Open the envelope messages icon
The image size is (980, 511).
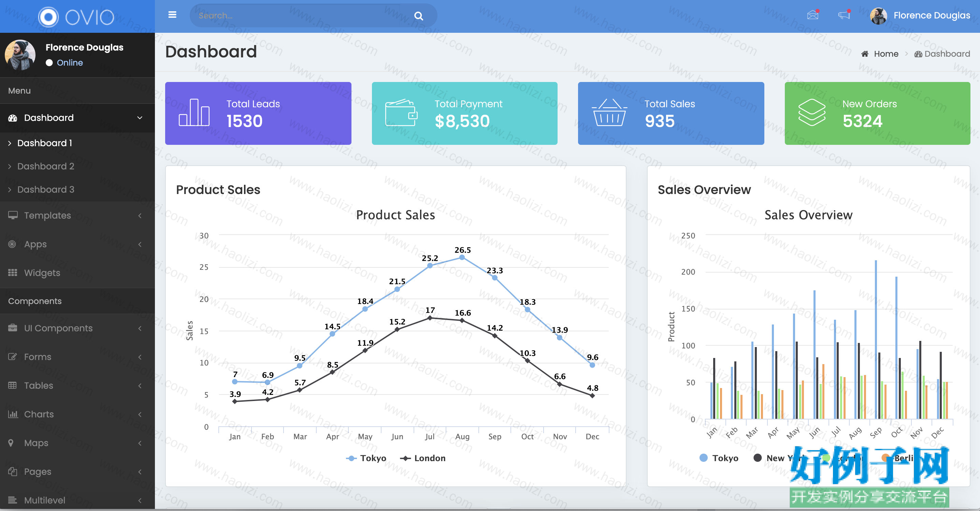812,15
